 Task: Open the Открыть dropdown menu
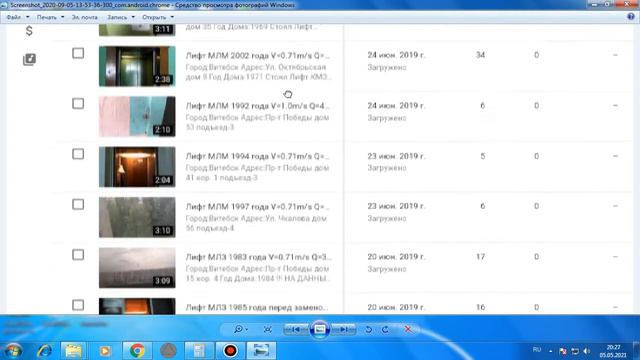(x=158, y=17)
